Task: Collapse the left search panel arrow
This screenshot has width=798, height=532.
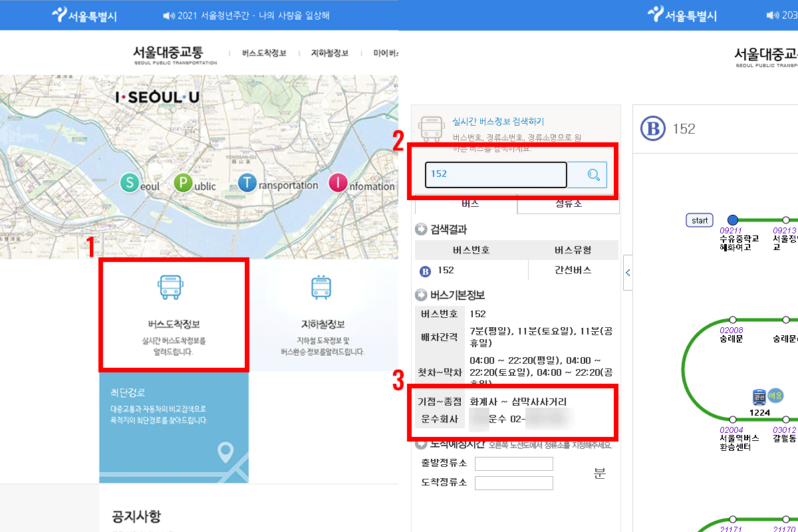Action: (628, 273)
